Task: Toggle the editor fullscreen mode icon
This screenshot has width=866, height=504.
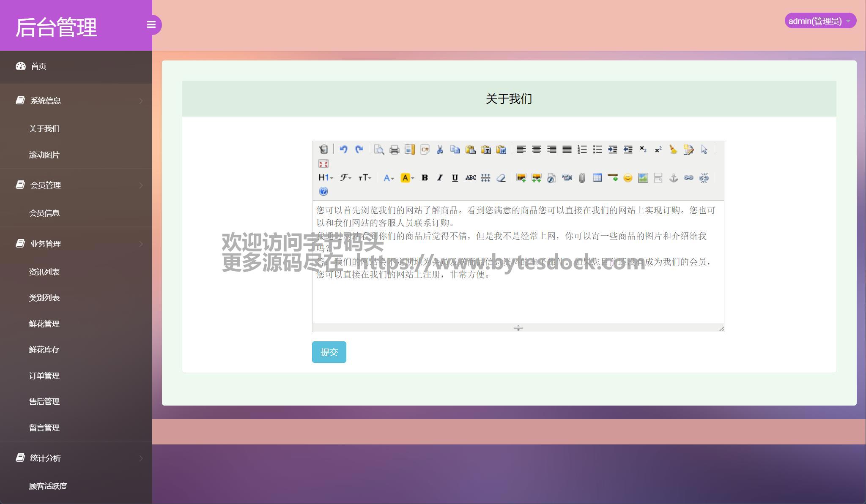Action: pos(323,164)
